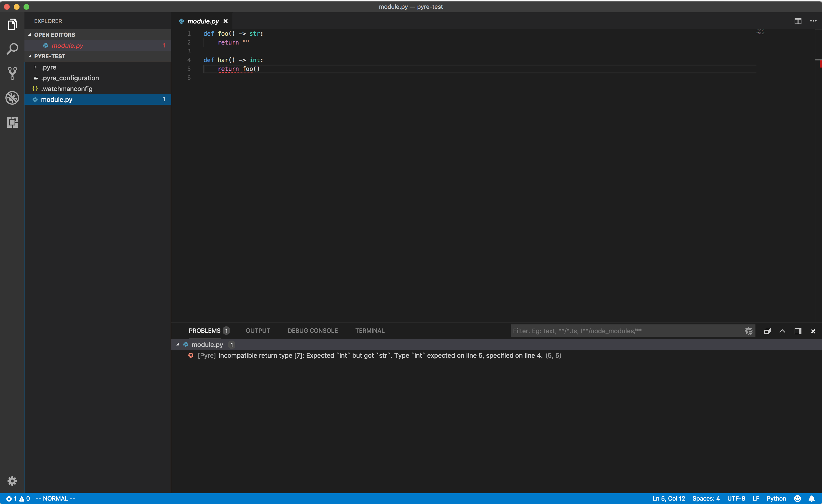
Task: Open the editor More Actions ellipsis
Action: (813, 21)
